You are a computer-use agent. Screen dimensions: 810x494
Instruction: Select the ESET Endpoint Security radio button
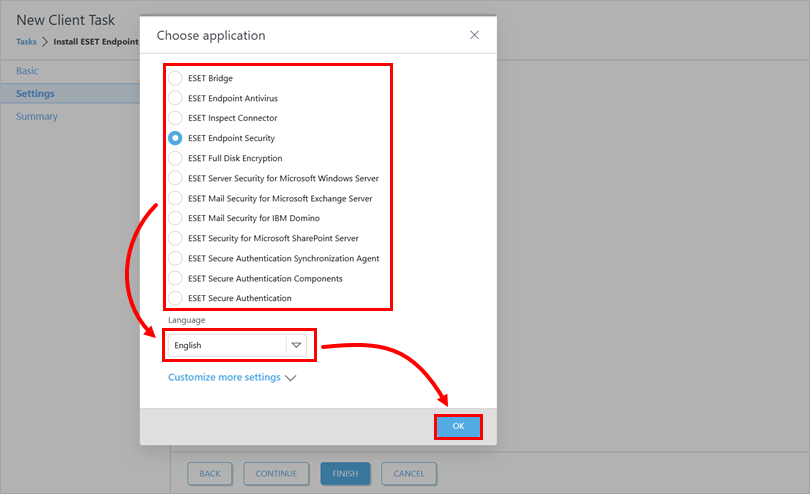click(x=176, y=138)
